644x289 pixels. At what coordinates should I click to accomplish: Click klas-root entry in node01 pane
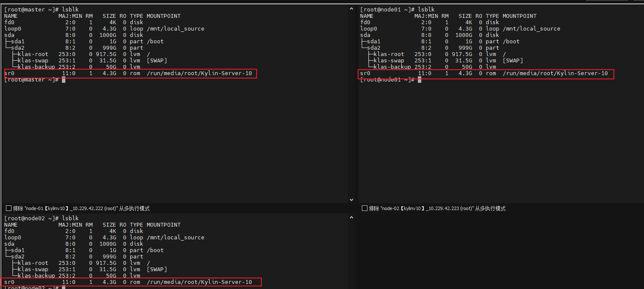pos(389,54)
